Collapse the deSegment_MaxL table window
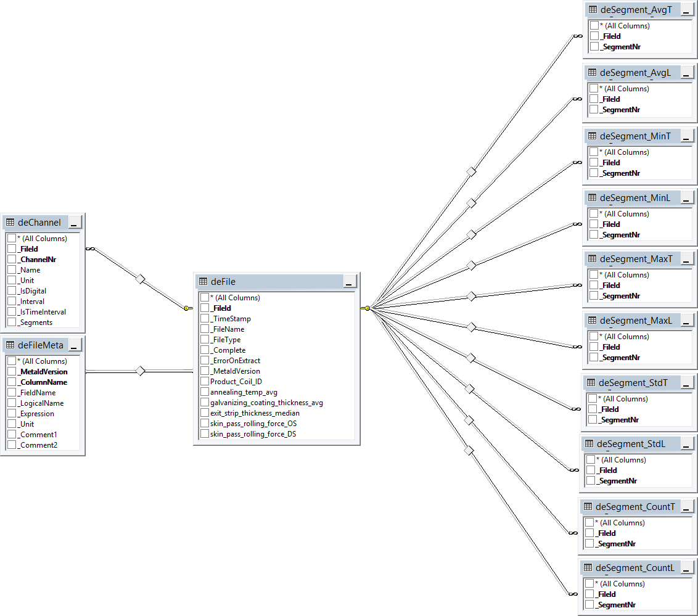The height and width of the screenshot is (616, 698). tap(686, 321)
